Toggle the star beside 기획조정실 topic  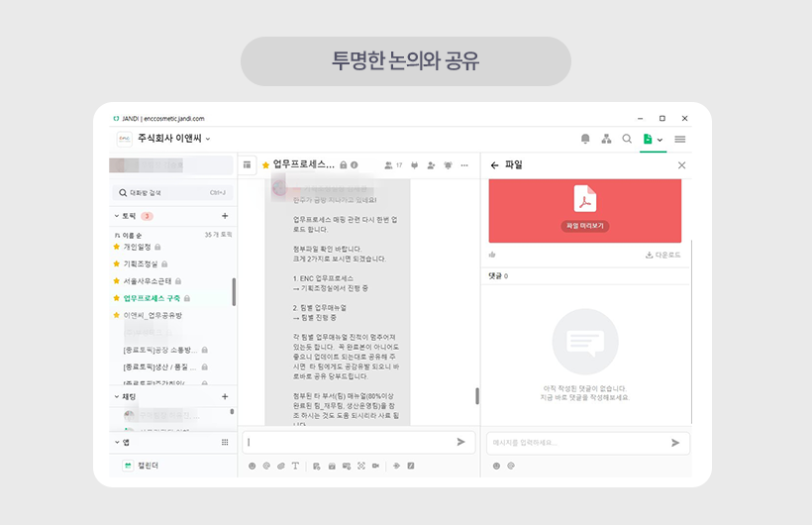(116, 263)
